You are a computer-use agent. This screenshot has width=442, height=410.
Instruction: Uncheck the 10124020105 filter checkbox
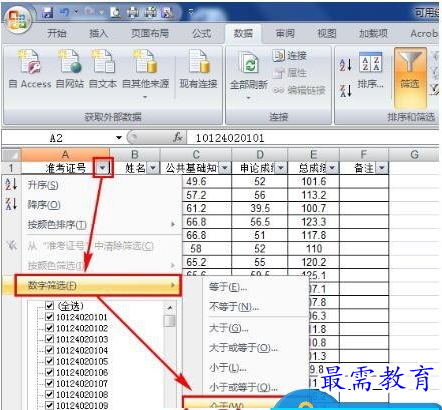49,361
